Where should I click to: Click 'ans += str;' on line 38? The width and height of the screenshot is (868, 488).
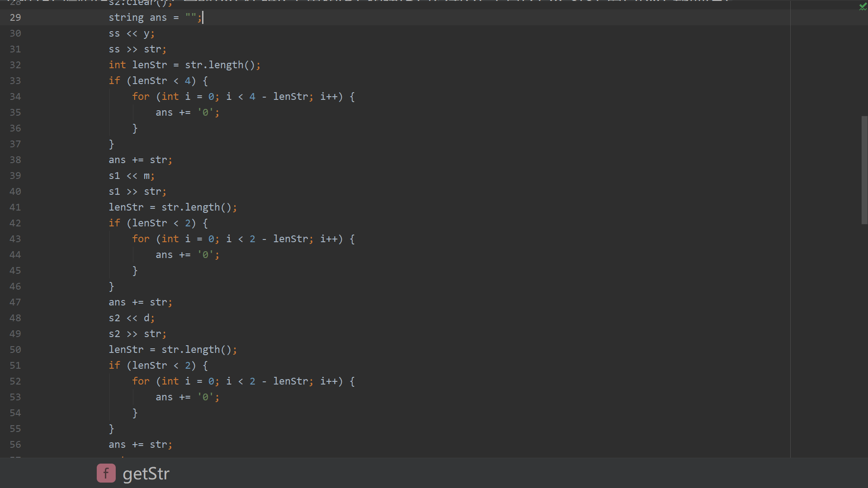(x=140, y=160)
